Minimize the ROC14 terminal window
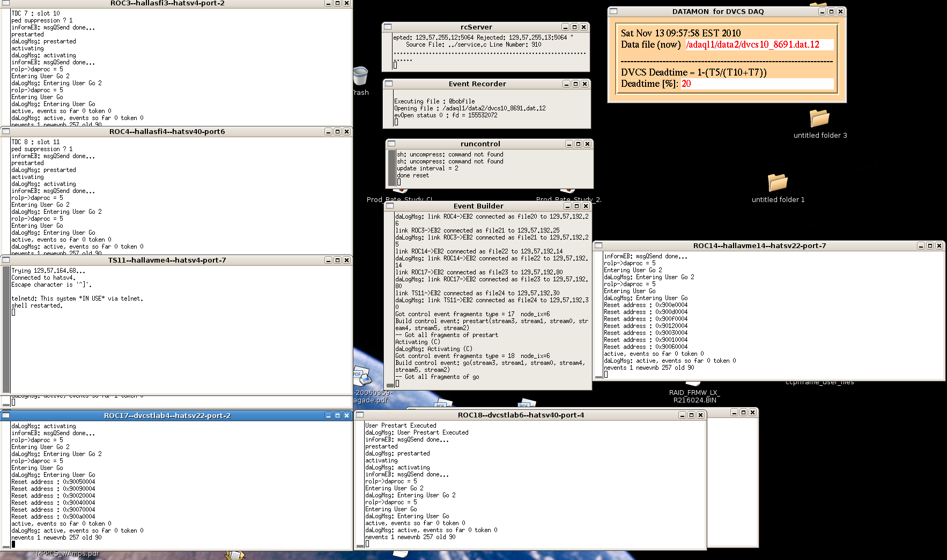The width and height of the screenshot is (947, 560). (921, 245)
